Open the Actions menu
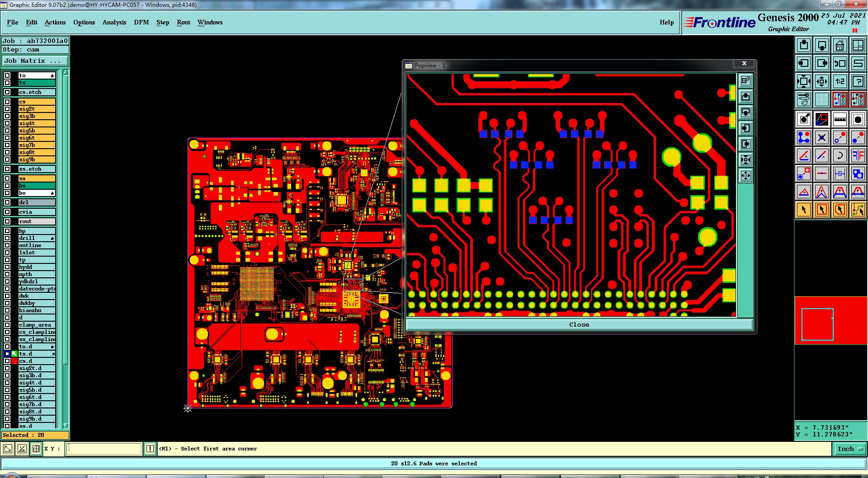The height and width of the screenshot is (478, 868). click(55, 22)
